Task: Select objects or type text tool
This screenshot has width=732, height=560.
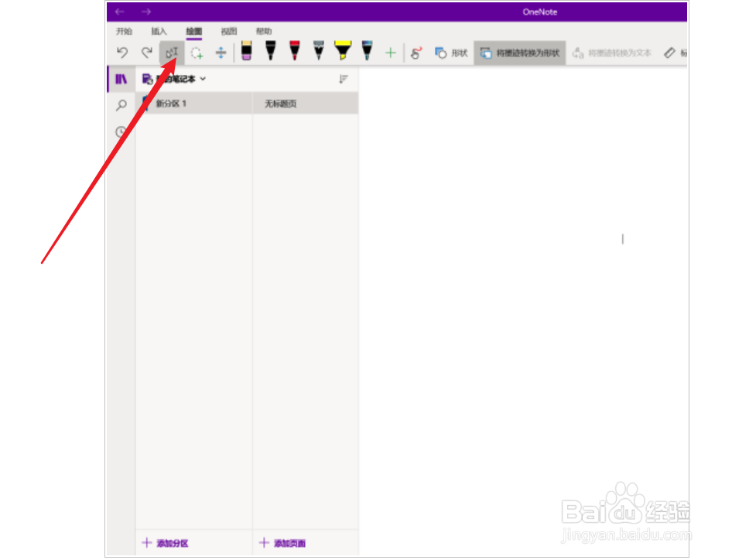Action: [172, 53]
